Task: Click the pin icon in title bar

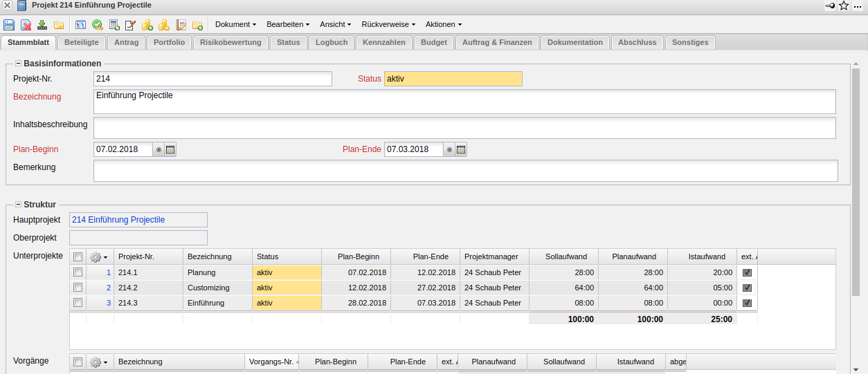Action: (x=830, y=6)
